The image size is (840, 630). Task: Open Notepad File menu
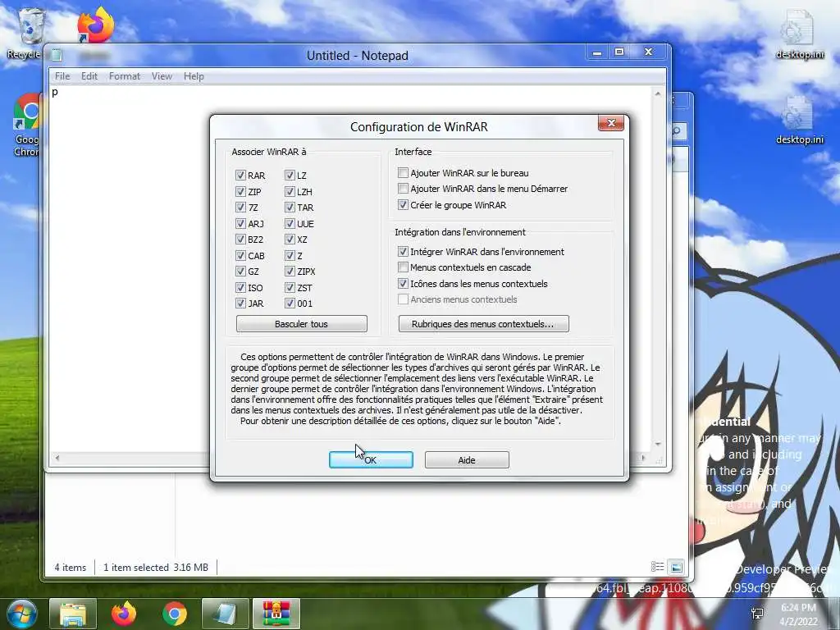62,76
